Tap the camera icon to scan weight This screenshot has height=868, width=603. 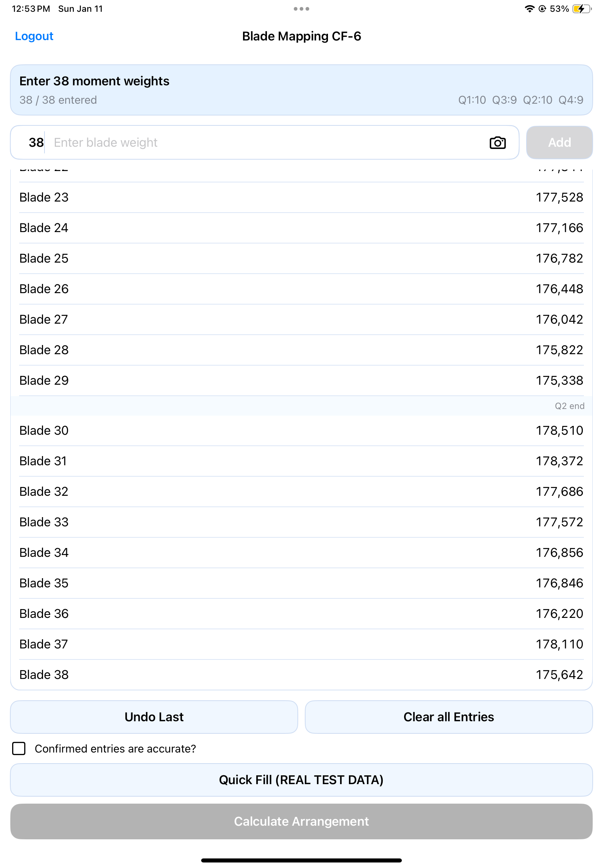click(x=497, y=142)
